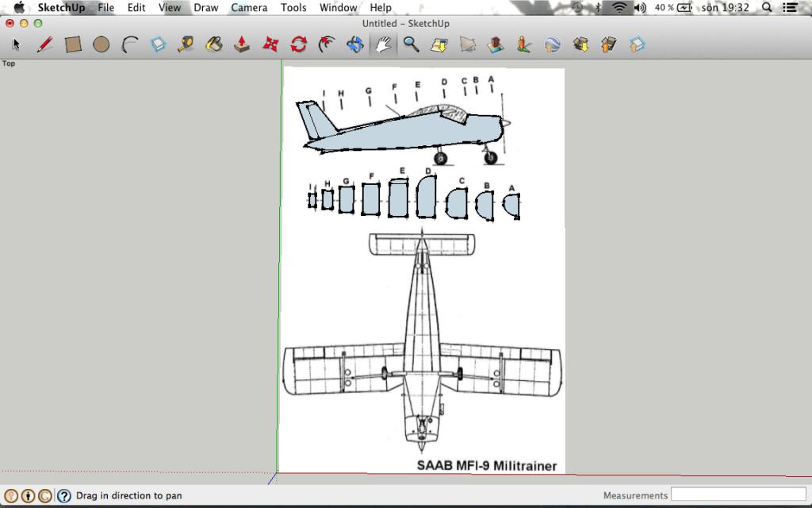Select the Eraser tool
Screen dimensions: 812x508
click(x=158, y=44)
